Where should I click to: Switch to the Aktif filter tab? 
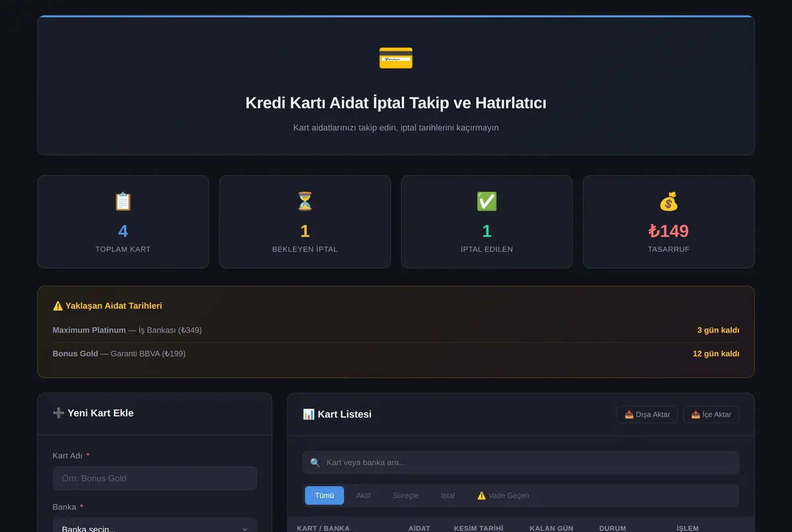pyautogui.click(x=364, y=496)
